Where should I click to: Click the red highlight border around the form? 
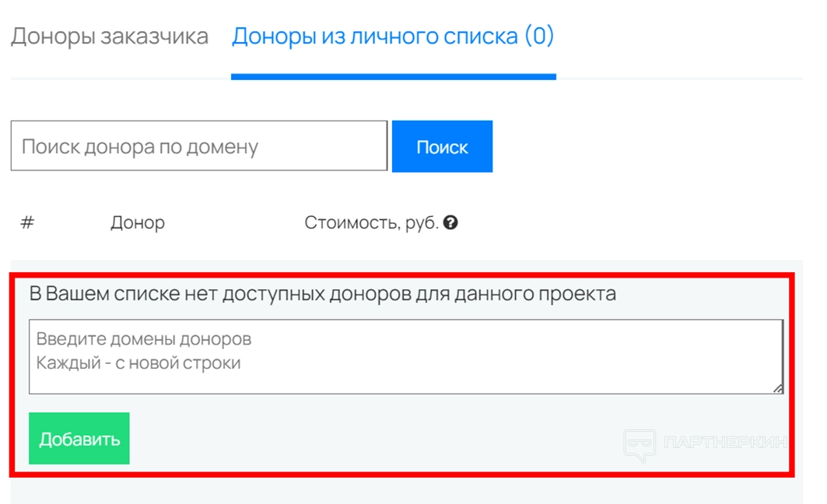point(405,473)
